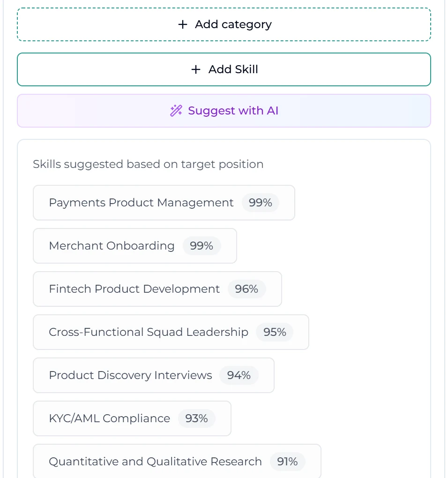Click the Add category dashed button
The height and width of the screenshot is (478, 448).
224,24
